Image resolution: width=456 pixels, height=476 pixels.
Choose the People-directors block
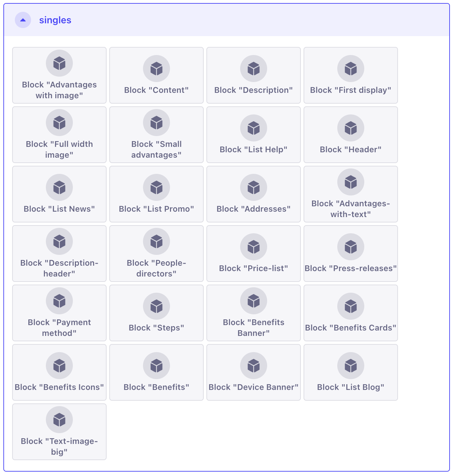(x=156, y=254)
